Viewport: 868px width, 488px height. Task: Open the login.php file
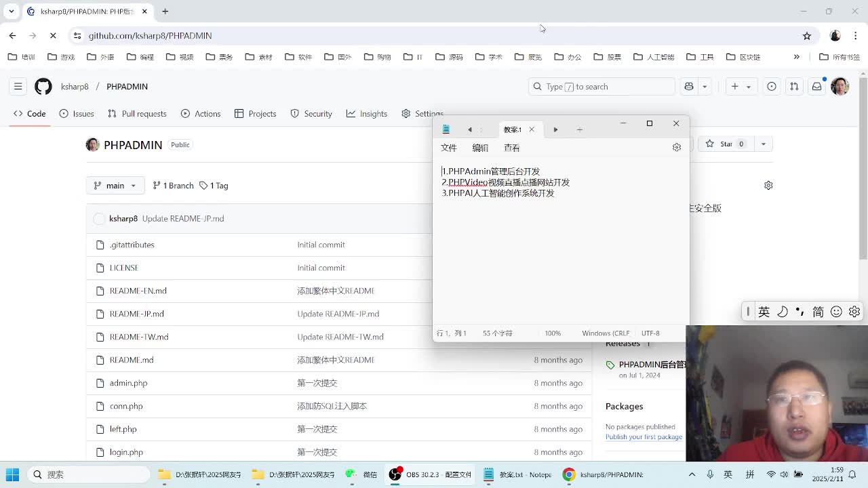(126, 452)
